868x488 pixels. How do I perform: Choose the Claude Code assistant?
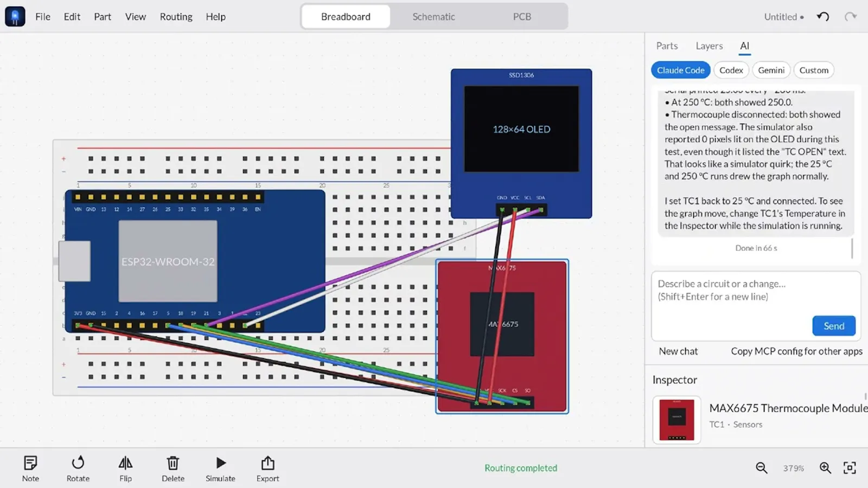680,70
